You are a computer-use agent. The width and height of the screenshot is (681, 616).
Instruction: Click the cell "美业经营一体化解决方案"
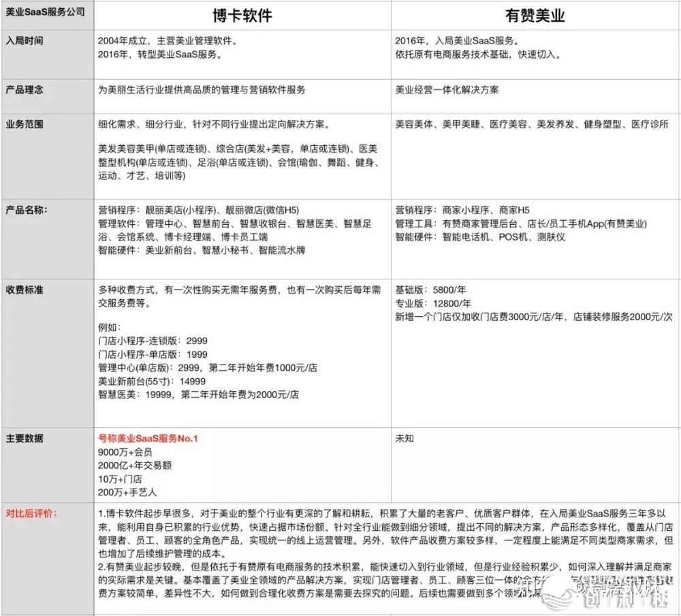(447, 90)
